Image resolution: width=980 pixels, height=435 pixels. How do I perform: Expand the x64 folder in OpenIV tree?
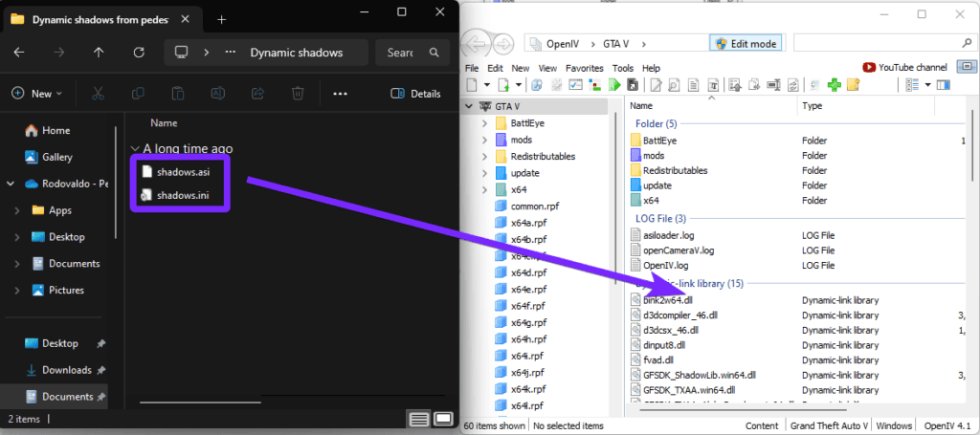484,189
